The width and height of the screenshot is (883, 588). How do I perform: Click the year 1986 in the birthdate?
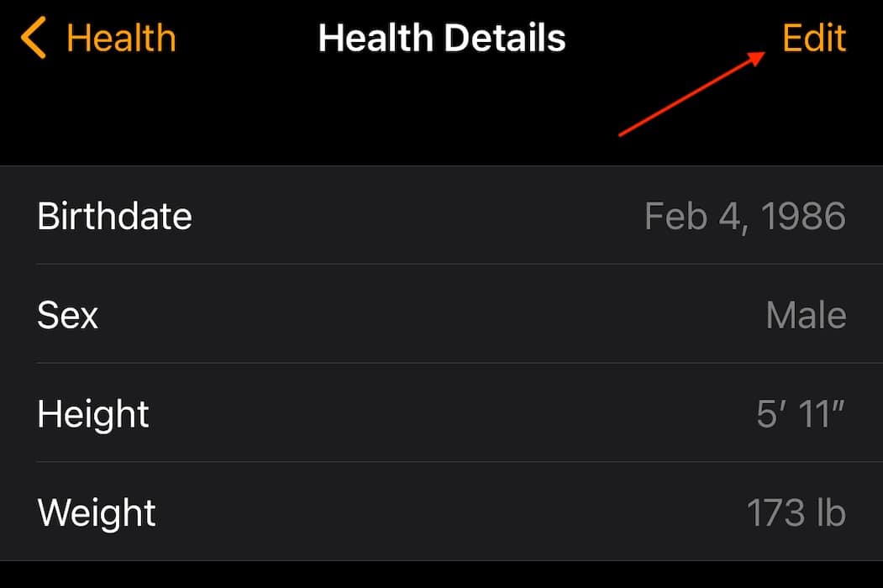[x=803, y=217]
